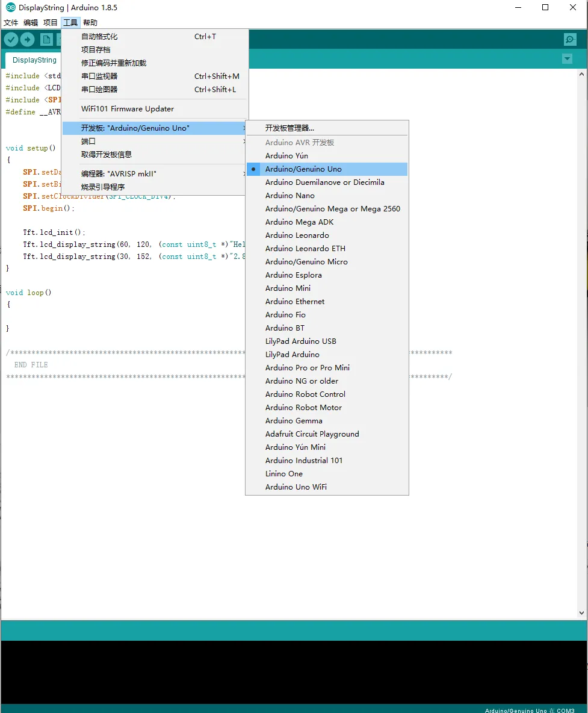Open the 编辑 menu

coord(31,23)
